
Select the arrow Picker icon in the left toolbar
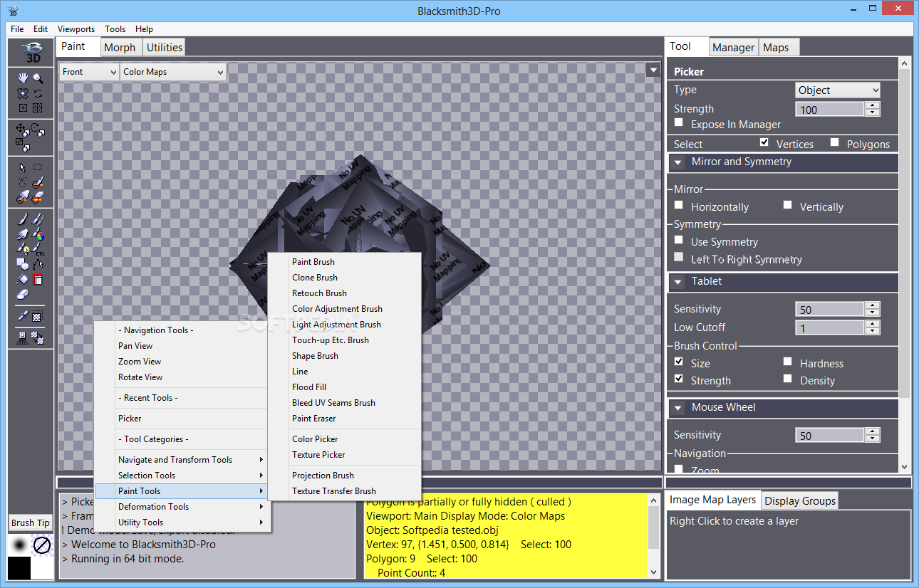coord(23,168)
